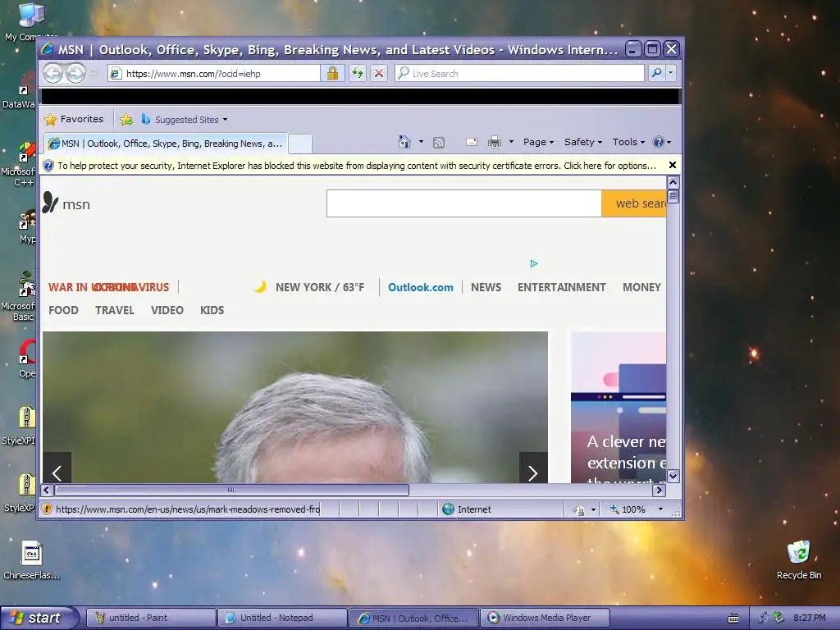Open the Tools menu
Viewport: 840px width, 630px height.
tap(628, 142)
